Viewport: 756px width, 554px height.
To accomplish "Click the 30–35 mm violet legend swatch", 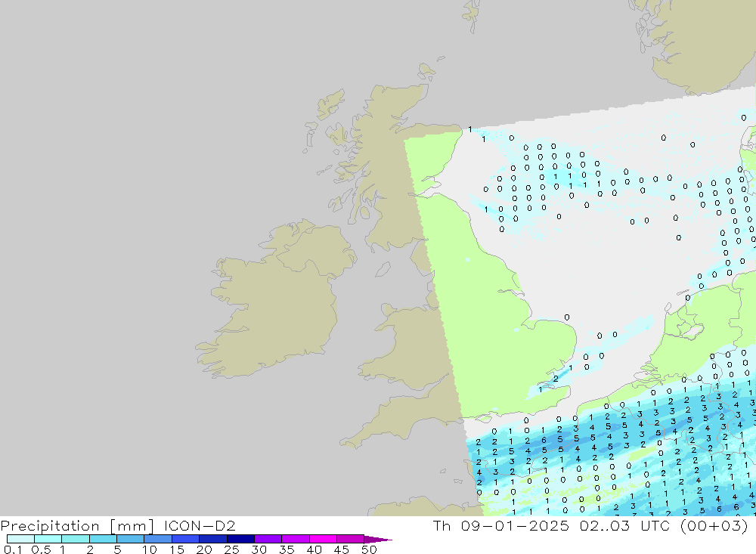I will [x=268, y=539].
